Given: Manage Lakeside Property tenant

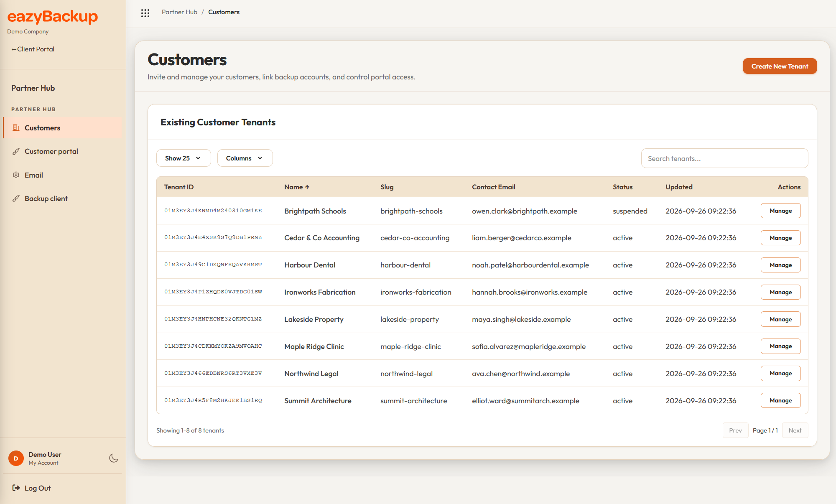Looking at the screenshot, I should (x=780, y=319).
